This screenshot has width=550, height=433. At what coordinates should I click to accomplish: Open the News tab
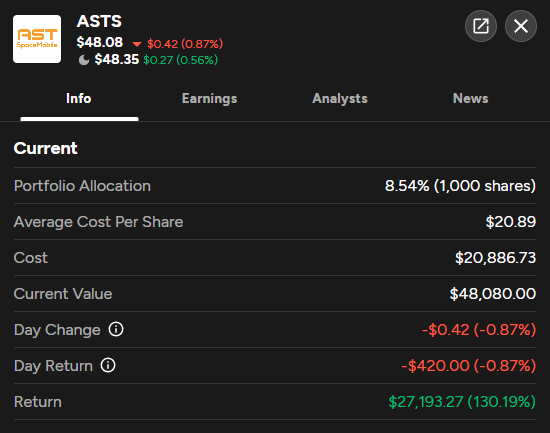[470, 99]
